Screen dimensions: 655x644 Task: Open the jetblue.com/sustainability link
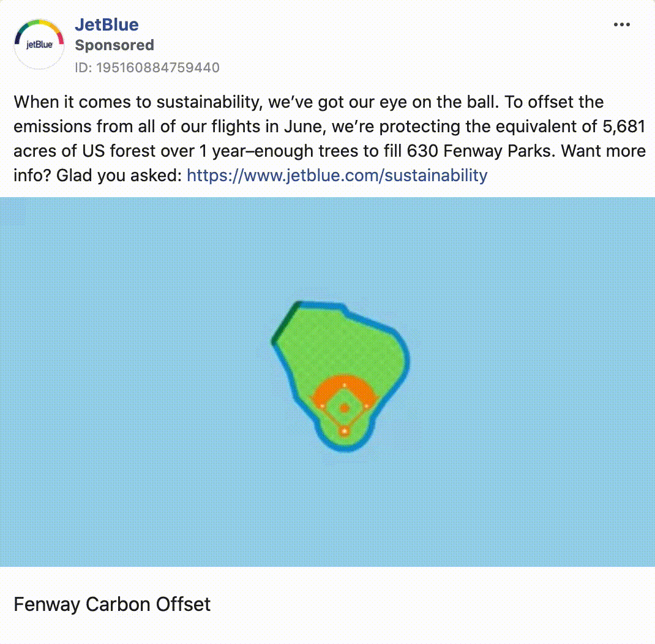click(337, 176)
